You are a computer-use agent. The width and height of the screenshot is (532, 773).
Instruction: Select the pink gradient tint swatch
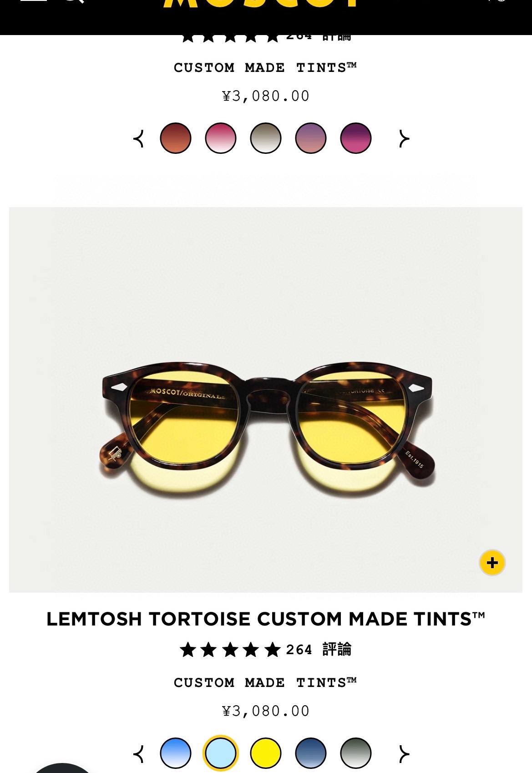(221, 138)
